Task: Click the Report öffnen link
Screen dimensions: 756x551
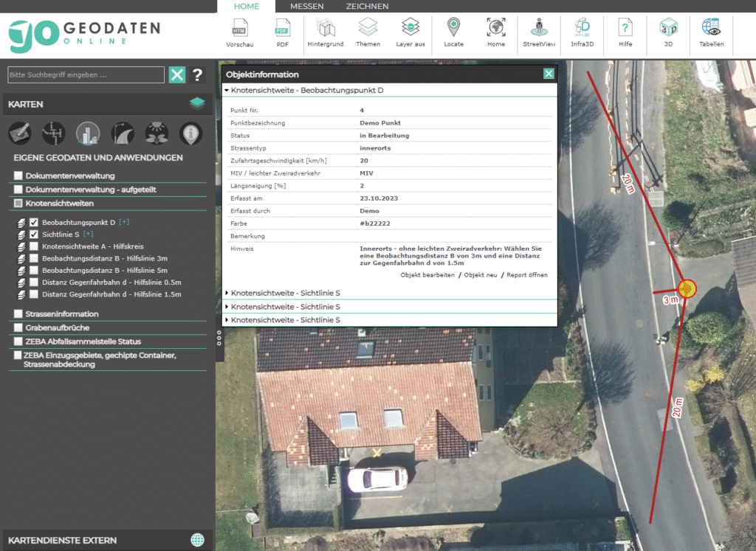Action: 526,274
